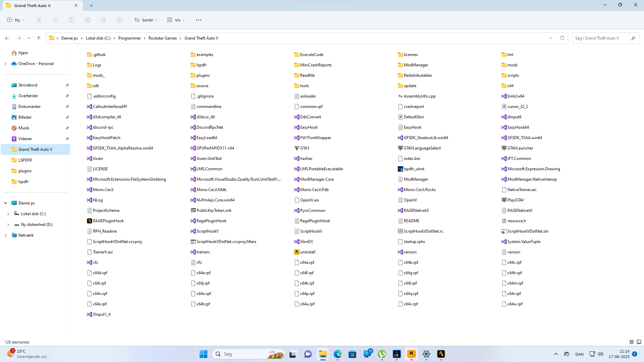The height and width of the screenshot is (362, 644).
Task: Select the RAGEPluginHook executable
Action: (108, 221)
